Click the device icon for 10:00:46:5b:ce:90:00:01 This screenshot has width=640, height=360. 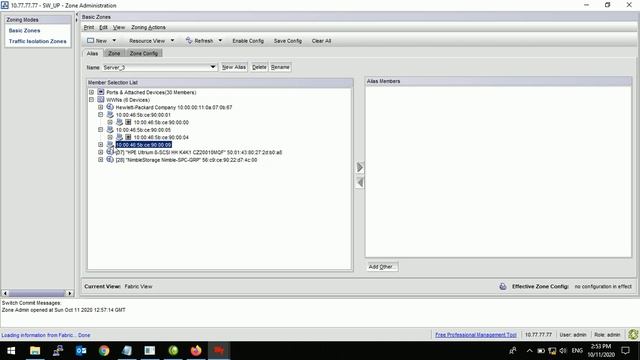pos(110,115)
